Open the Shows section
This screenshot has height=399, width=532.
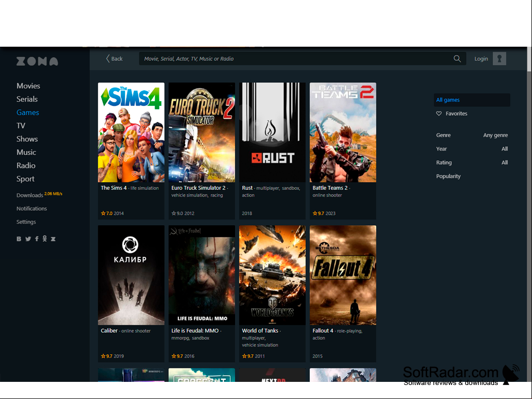pos(27,139)
